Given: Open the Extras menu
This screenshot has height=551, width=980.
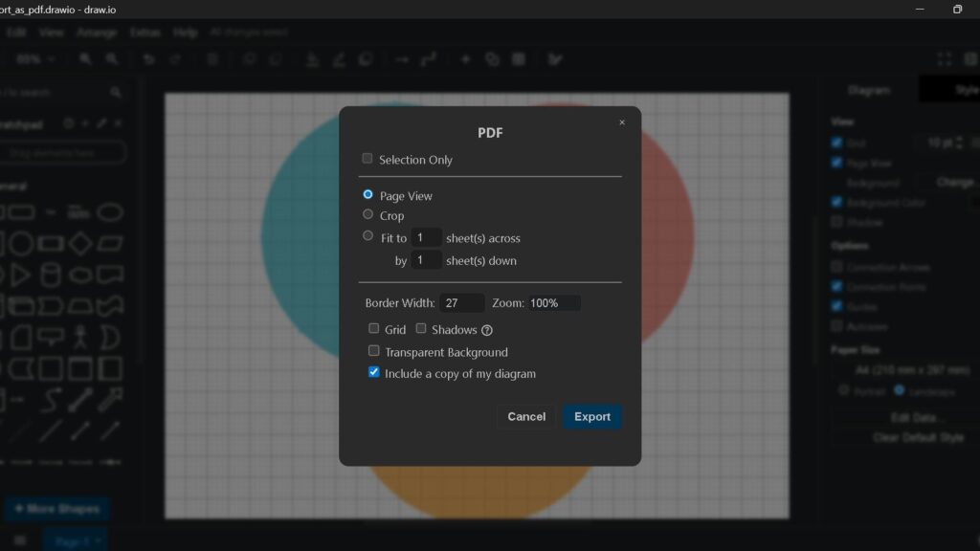Looking at the screenshot, I should [145, 32].
